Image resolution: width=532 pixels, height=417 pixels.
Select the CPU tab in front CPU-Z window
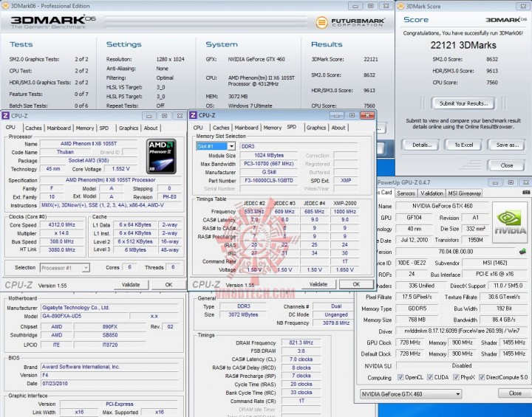(198, 128)
